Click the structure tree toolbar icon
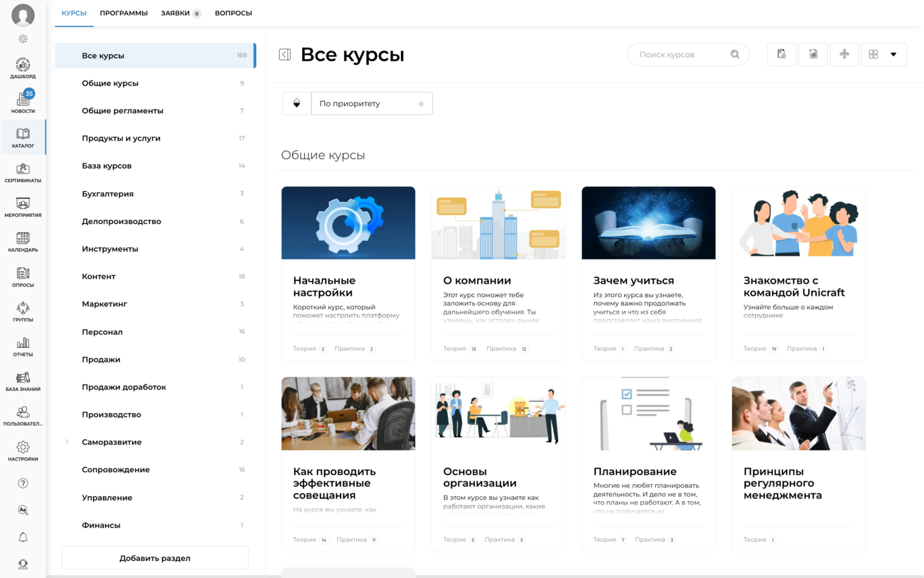 pyautogui.click(x=844, y=55)
